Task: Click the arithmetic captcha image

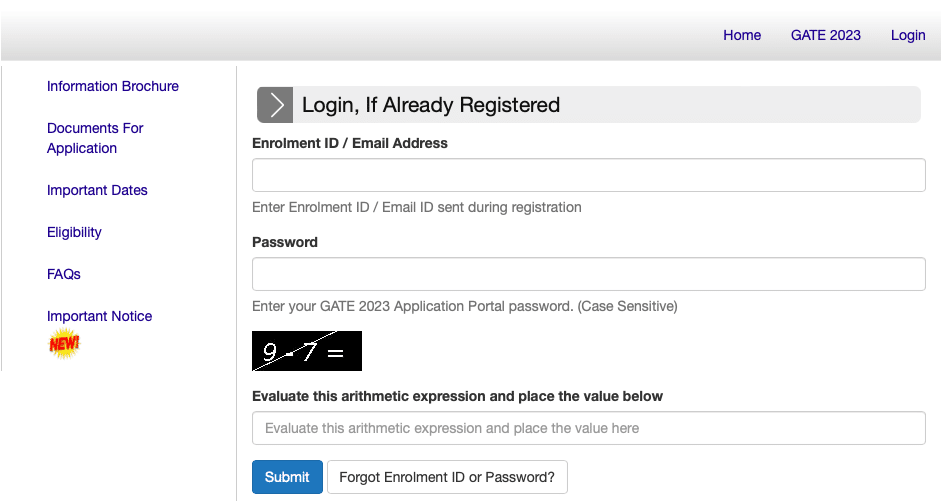Action: click(307, 351)
